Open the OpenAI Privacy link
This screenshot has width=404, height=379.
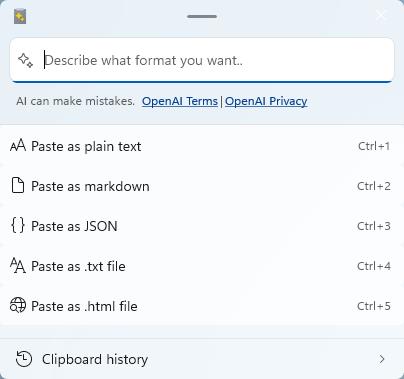(266, 101)
